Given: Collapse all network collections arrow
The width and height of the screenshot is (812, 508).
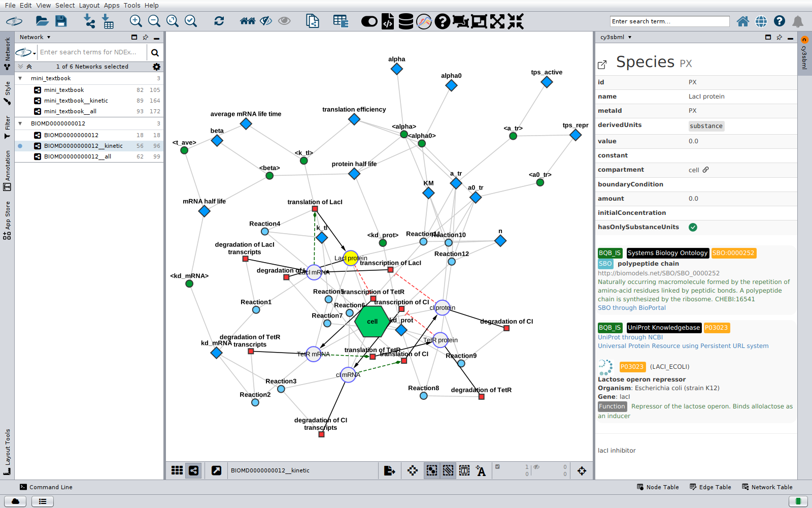Looking at the screenshot, I should [29, 67].
